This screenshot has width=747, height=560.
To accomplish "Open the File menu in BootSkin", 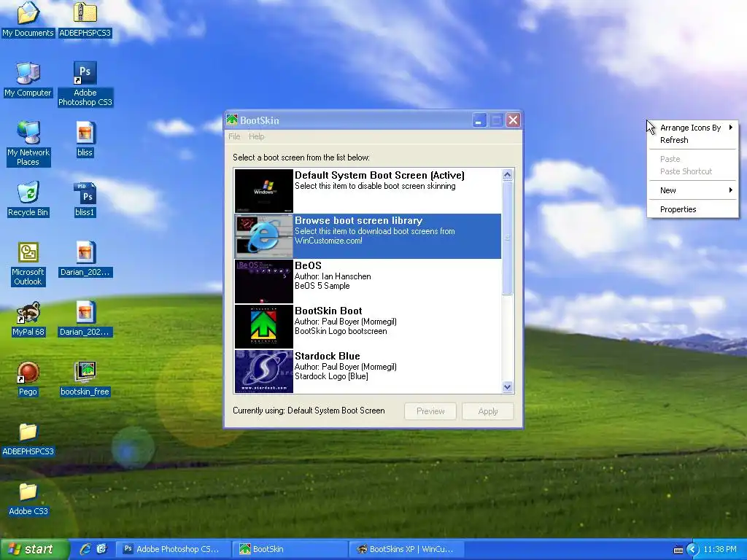I will point(234,136).
